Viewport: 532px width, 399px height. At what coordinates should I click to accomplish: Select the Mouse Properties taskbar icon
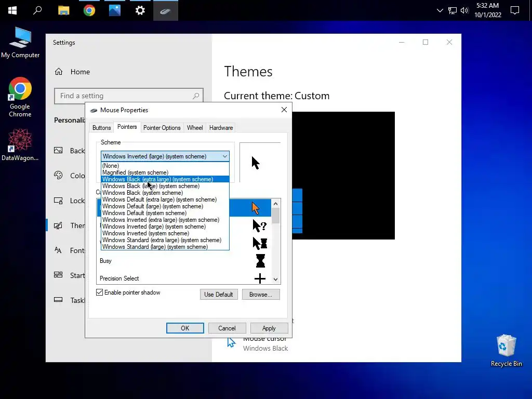click(x=165, y=11)
